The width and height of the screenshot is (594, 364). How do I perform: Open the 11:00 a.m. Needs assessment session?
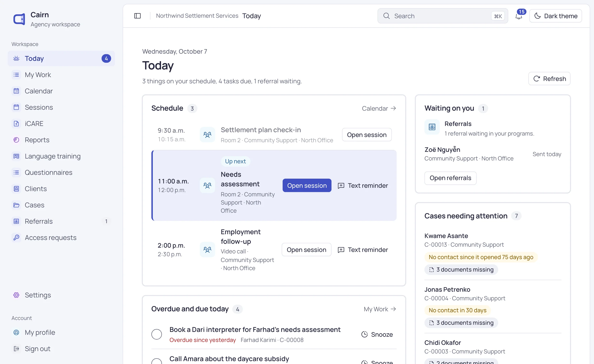[307, 185]
